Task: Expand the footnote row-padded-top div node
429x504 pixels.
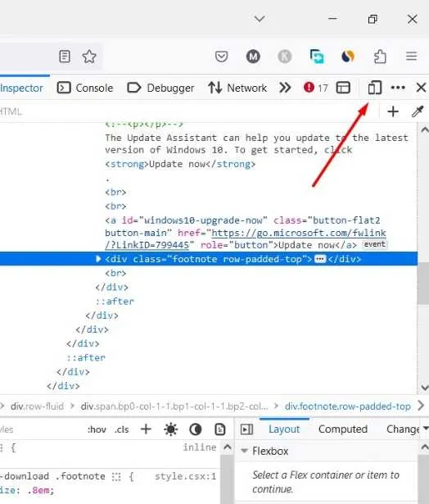Action: pyautogui.click(x=98, y=259)
